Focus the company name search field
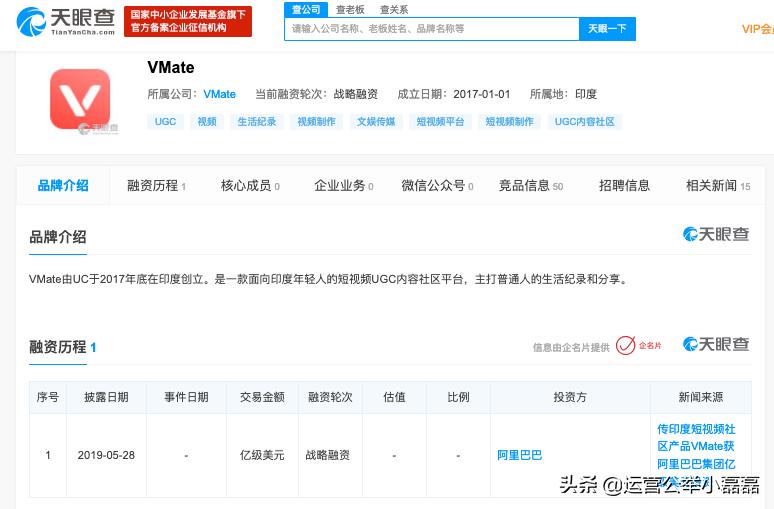Viewport: 774px width, 509px height. (431, 29)
